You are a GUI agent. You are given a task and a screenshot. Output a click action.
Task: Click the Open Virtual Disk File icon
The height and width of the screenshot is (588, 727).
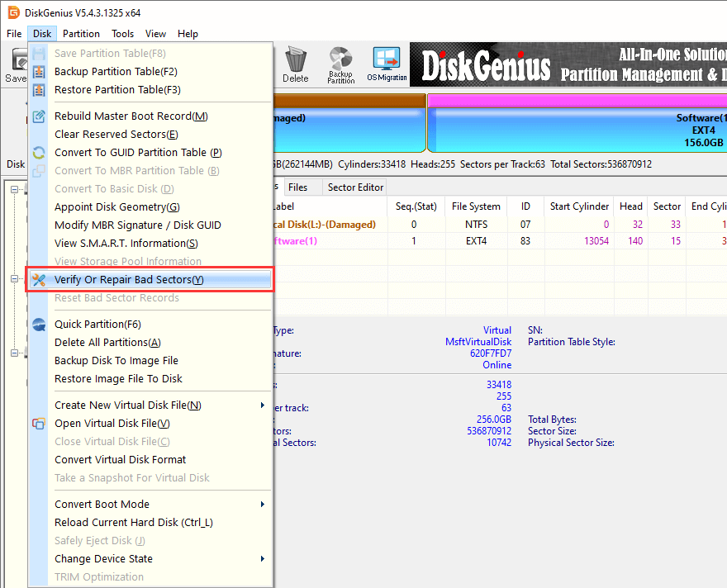coord(39,423)
